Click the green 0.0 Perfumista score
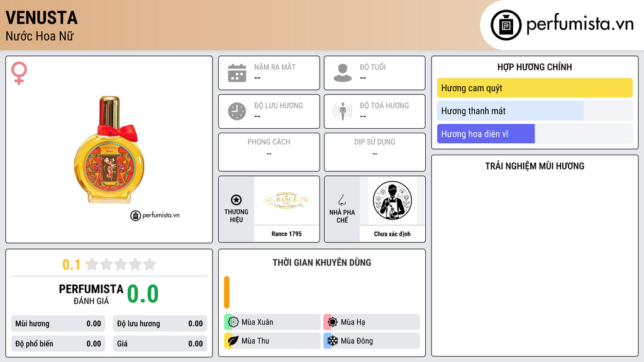644x362 pixels. tap(143, 294)
